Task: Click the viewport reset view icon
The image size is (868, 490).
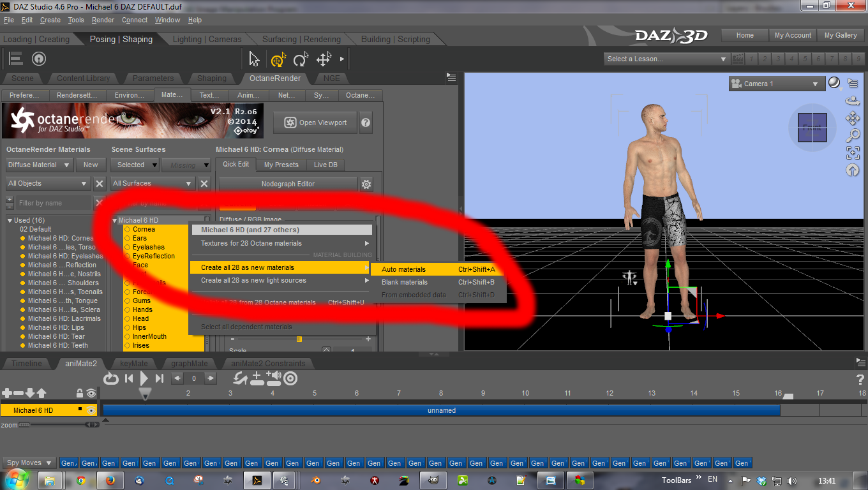Action: pos(852,170)
